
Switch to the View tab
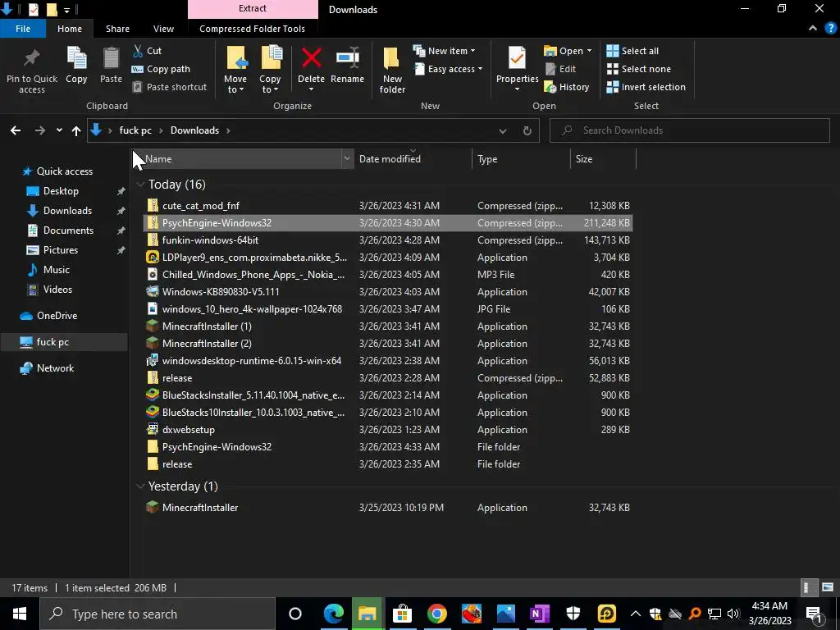[x=163, y=29]
